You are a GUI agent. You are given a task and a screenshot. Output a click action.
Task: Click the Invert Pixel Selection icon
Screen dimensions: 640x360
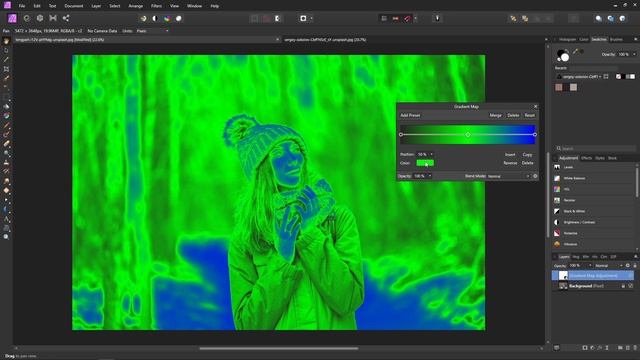pyautogui.click(x=278, y=18)
